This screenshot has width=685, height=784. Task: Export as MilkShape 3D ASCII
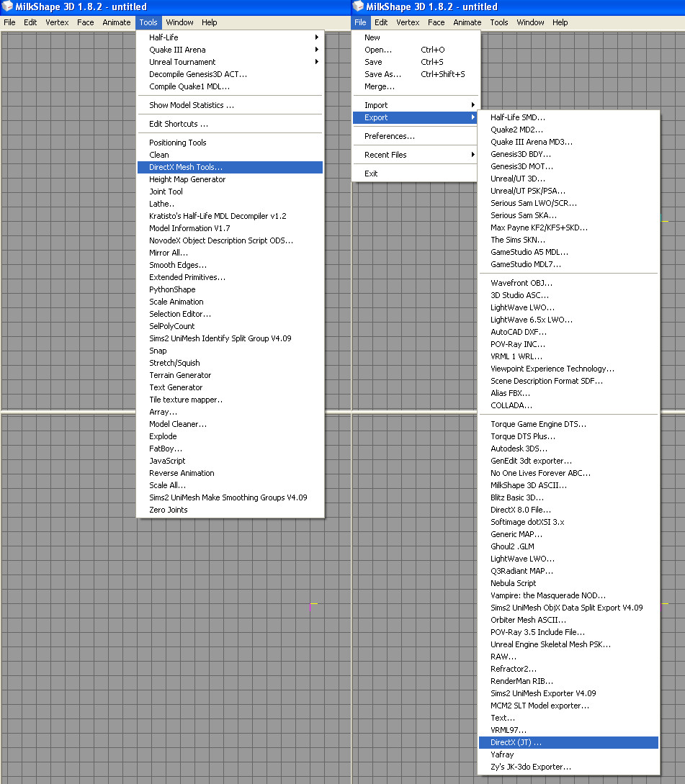click(568, 485)
